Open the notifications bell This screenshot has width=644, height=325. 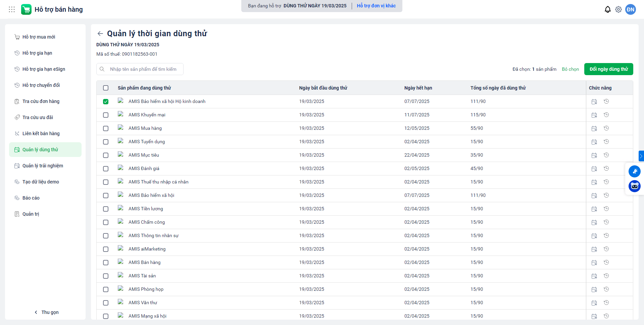coord(608,9)
